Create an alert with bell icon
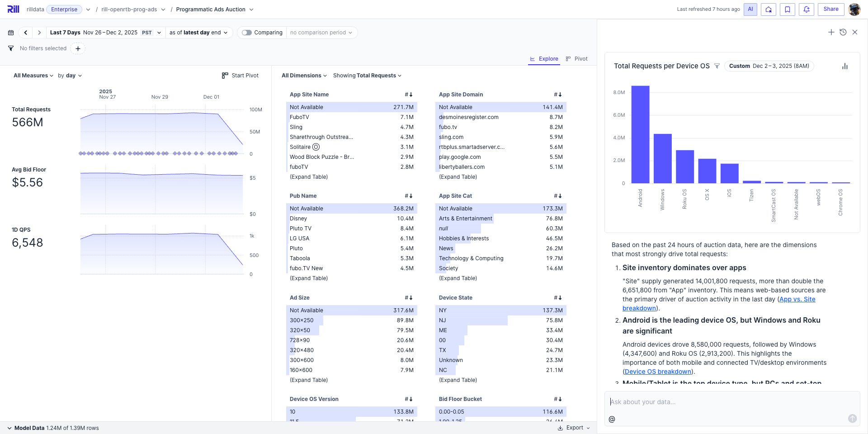Viewport: 868px width, 434px height. (807, 10)
